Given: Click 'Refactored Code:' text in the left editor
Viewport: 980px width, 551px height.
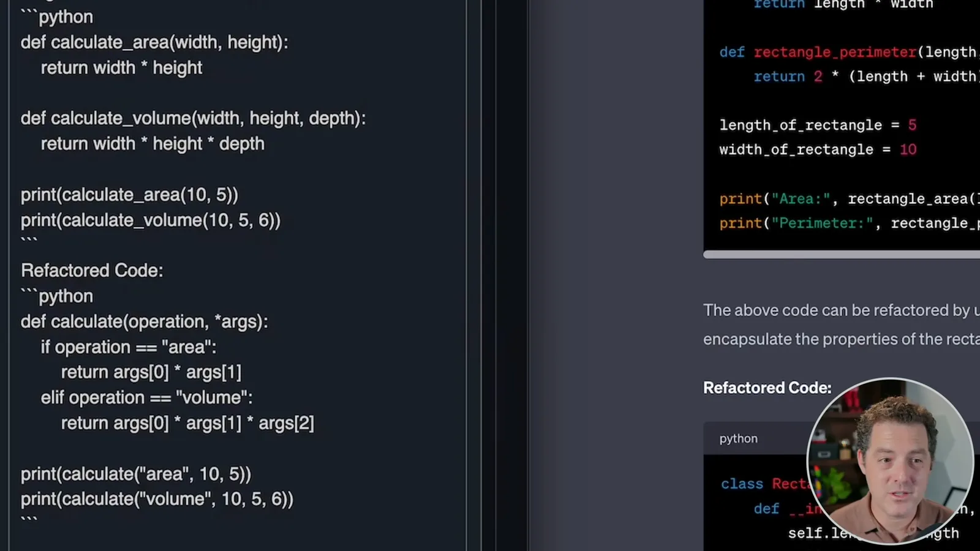Looking at the screenshot, I should point(92,271).
